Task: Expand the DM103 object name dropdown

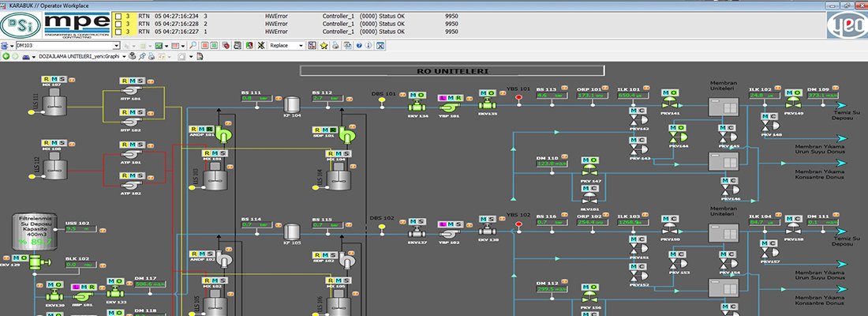Action: pos(117,46)
